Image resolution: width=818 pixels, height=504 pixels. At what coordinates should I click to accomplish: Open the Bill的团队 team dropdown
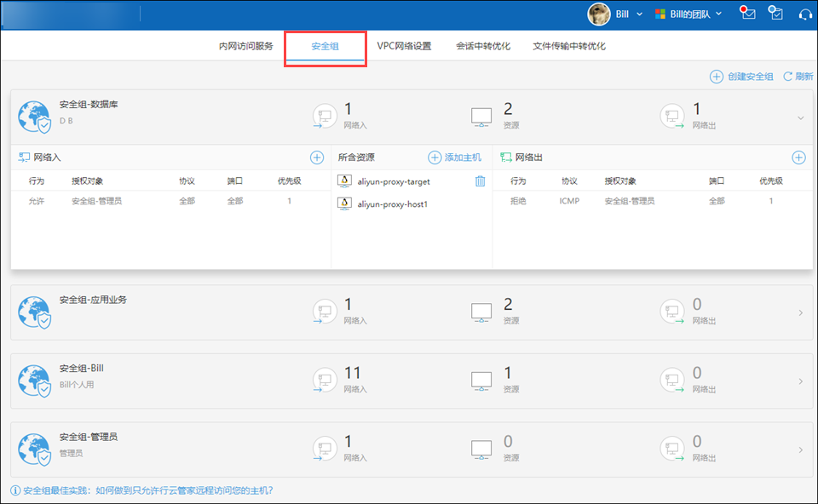pyautogui.click(x=718, y=14)
